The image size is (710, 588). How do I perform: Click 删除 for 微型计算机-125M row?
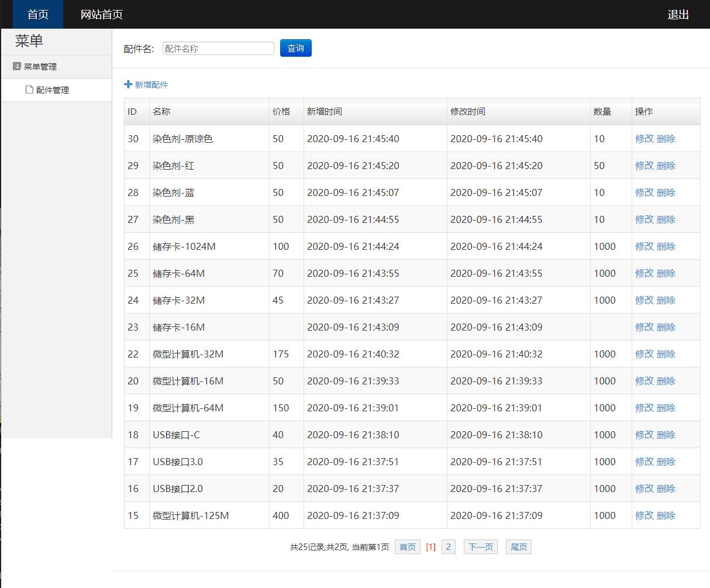(x=666, y=515)
